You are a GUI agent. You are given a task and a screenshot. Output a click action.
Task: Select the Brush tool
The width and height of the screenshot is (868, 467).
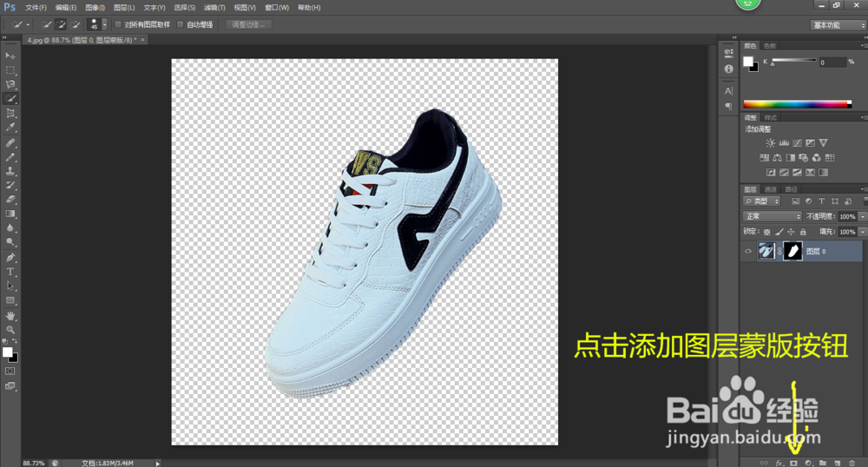10,157
